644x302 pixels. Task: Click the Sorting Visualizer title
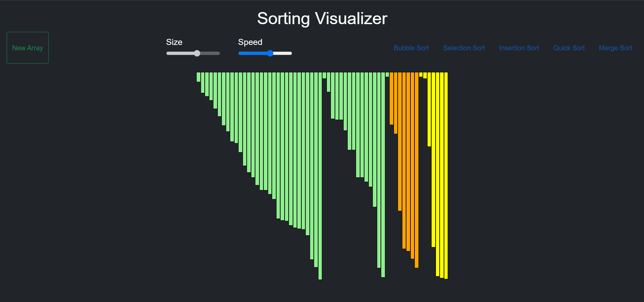(322, 18)
